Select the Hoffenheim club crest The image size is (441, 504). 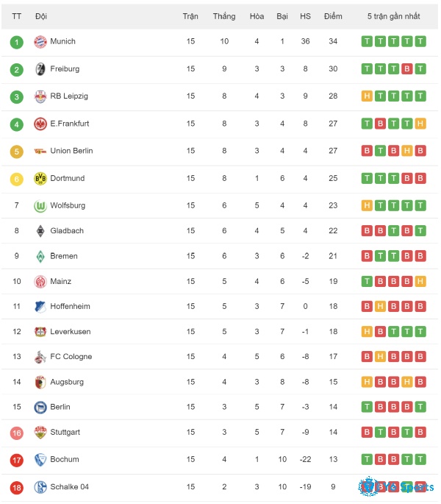coord(40,307)
